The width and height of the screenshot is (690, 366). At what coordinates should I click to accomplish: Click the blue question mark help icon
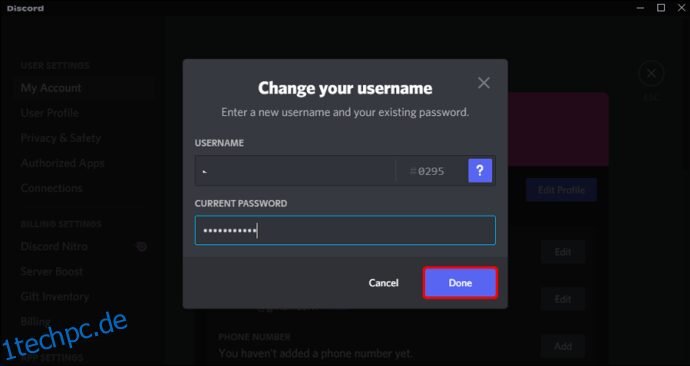click(480, 171)
